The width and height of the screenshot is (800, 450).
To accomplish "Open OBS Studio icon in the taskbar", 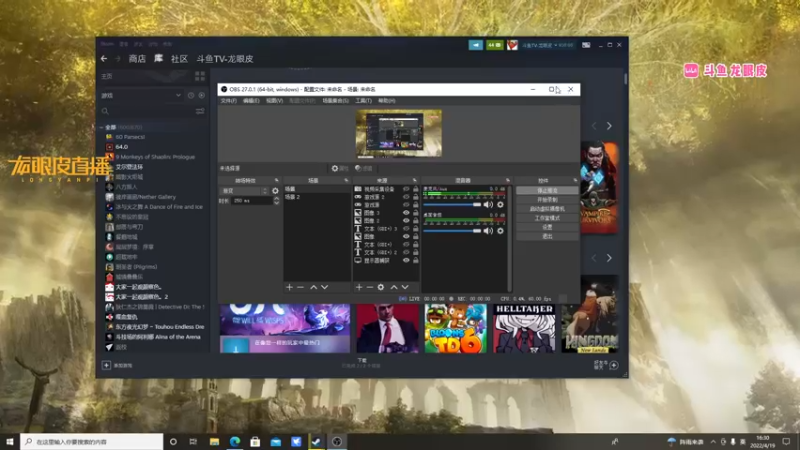I will pos(337,442).
